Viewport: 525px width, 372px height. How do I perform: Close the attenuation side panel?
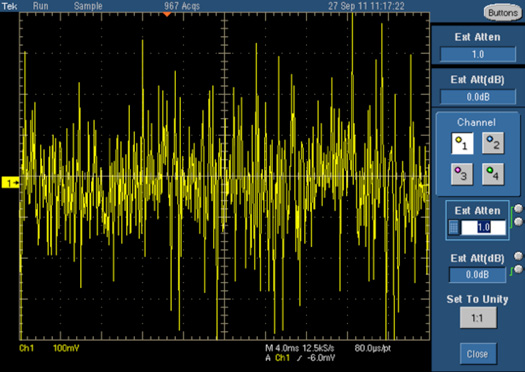pyautogui.click(x=477, y=354)
